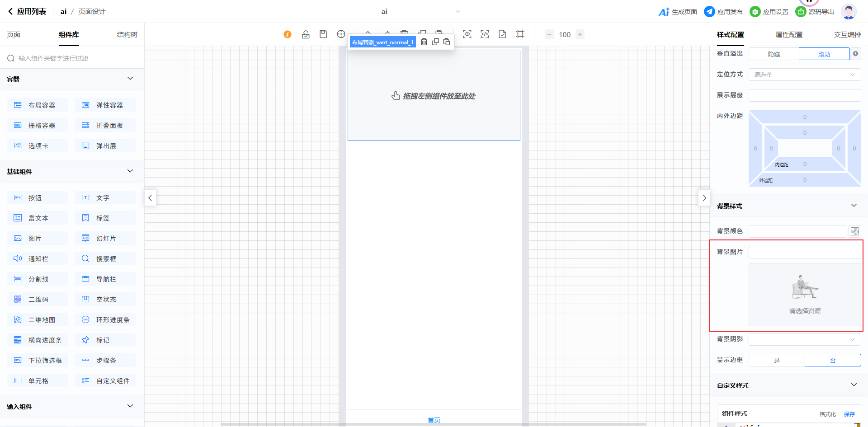Click the save disk icon in toolbar
Screen dimensions: 868x427
coord(323,34)
